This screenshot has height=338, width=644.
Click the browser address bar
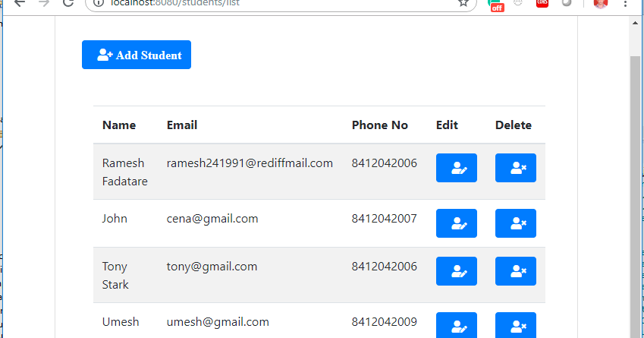pyautogui.click(x=265, y=3)
